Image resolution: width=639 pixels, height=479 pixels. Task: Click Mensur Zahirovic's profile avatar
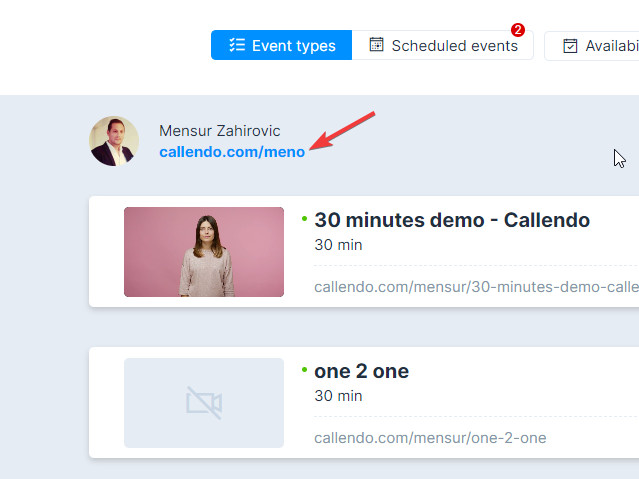coord(114,141)
